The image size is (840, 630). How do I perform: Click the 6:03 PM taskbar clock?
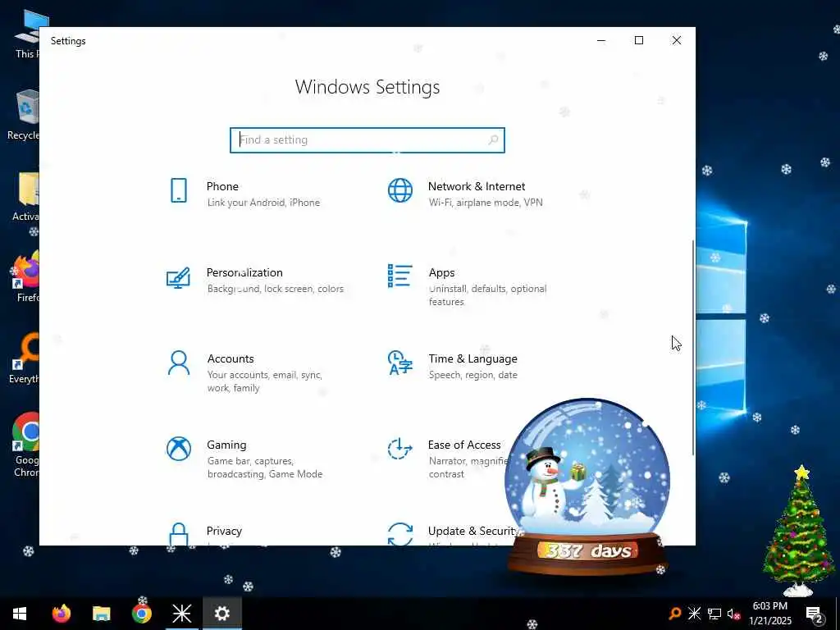(769, 614)
